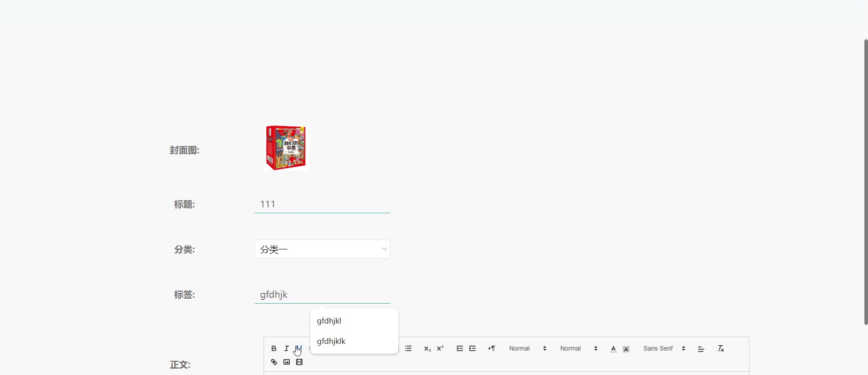Decrease indent with outdent icon
868x375 pixels.
click(x=460, y=348)
